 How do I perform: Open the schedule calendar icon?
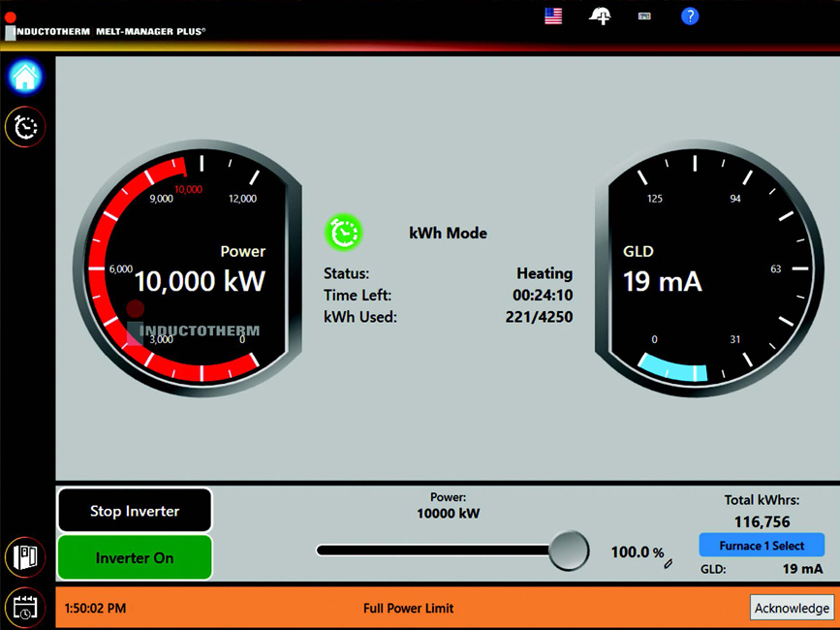tap(25, 608)
